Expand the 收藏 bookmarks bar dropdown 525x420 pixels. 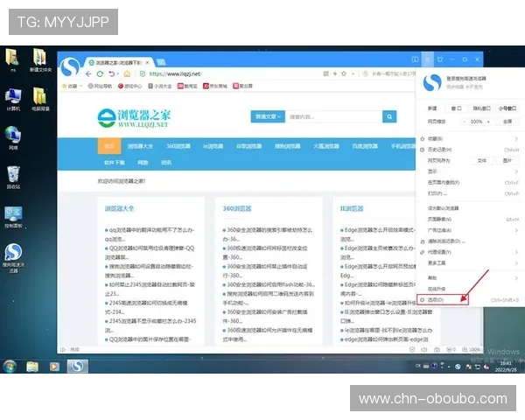point(80,86)
